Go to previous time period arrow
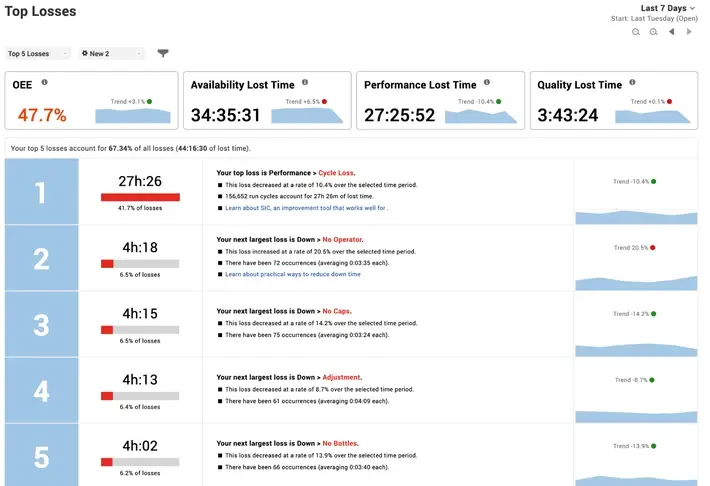Image resolution: width=710 pixels, height=486 pixels. point(672,31)
